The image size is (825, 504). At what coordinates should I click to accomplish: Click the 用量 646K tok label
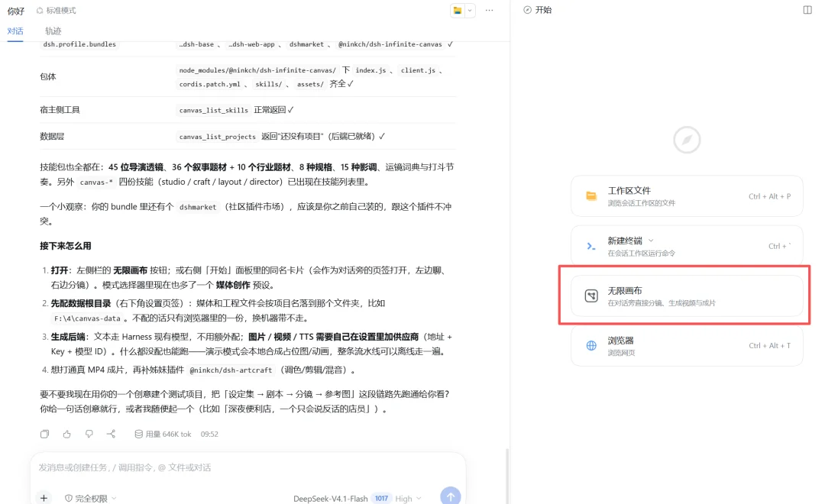pyautogui.click(x=168, y=434)
